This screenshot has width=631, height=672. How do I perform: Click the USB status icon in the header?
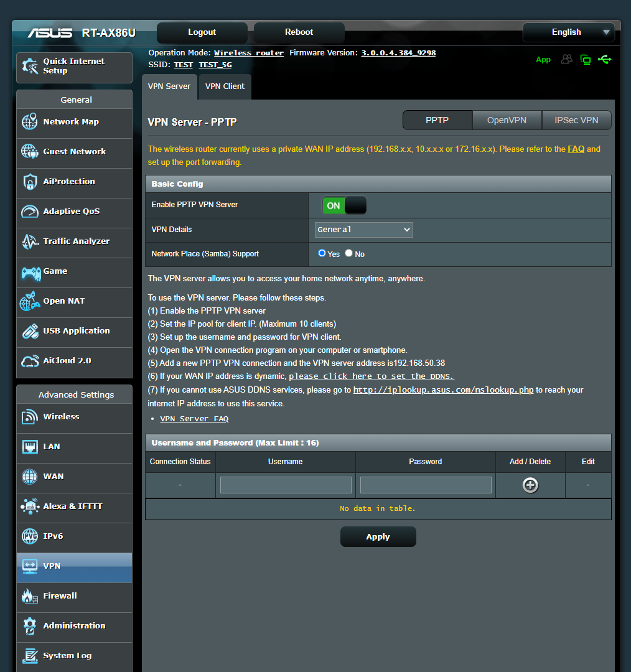point(604,59)
